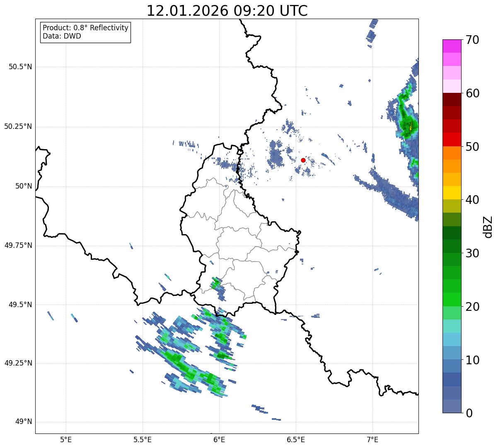This screenshot has width=498, height=448.
Task: Click the Data: DWD text
Action: click(x=62, y=36)
